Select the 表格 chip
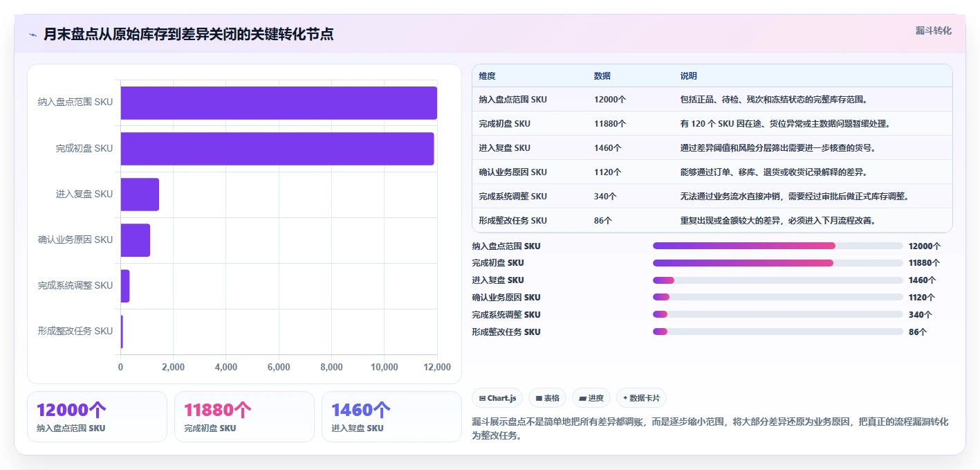This screenshot has height=470, width=980. 547,398
